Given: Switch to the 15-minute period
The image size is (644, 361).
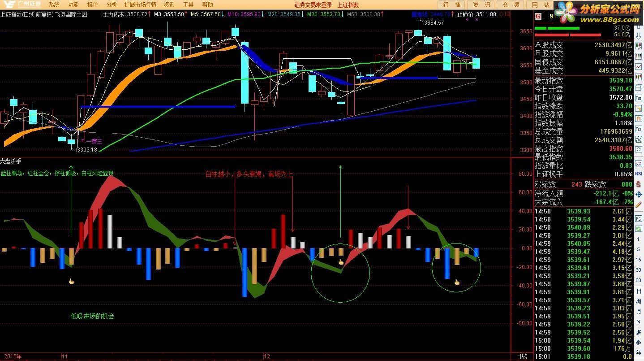Looking at the screenshot, I should (x=639, y=259).
